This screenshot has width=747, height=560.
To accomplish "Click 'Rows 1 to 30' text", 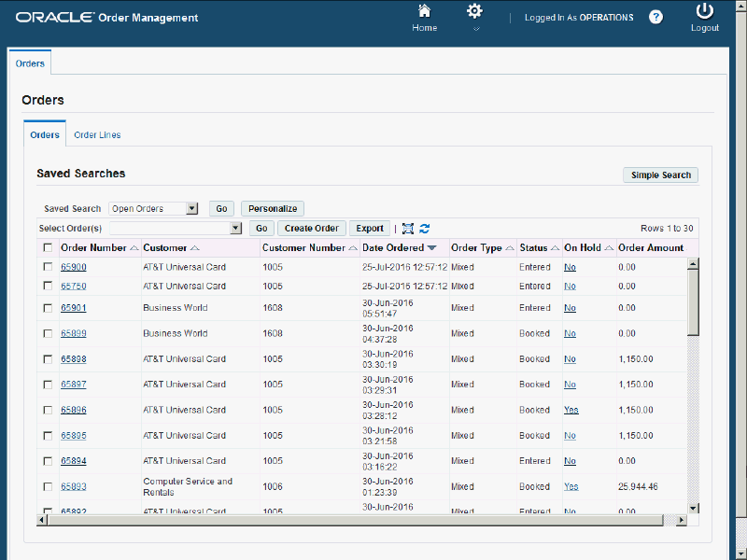I will (x=667, y=229).
